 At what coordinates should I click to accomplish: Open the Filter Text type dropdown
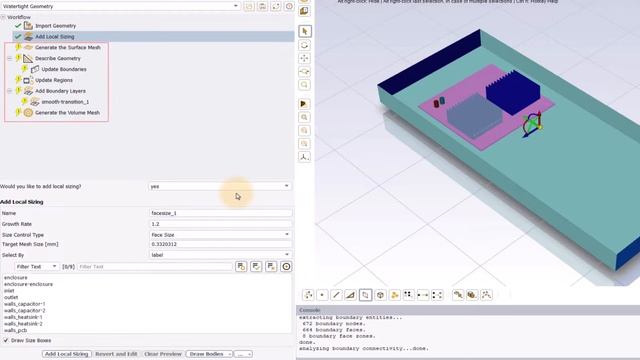click(x=36, y=267)
